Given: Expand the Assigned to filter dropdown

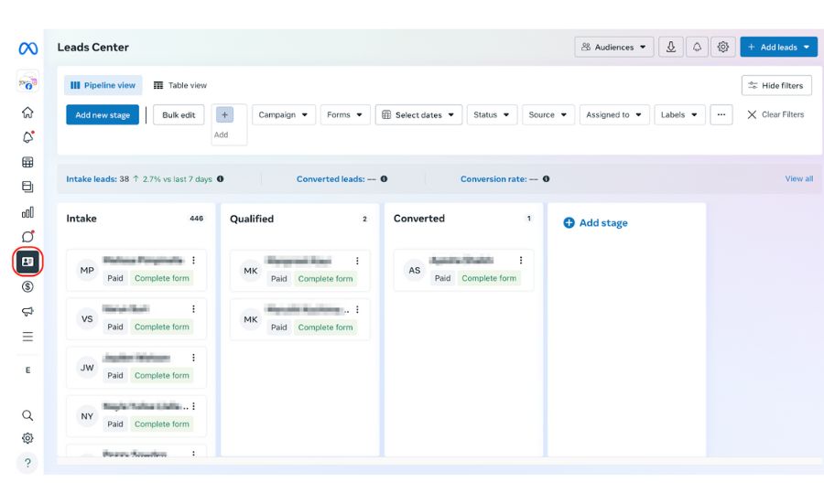Looking at the screenshot, I should 614,114.
